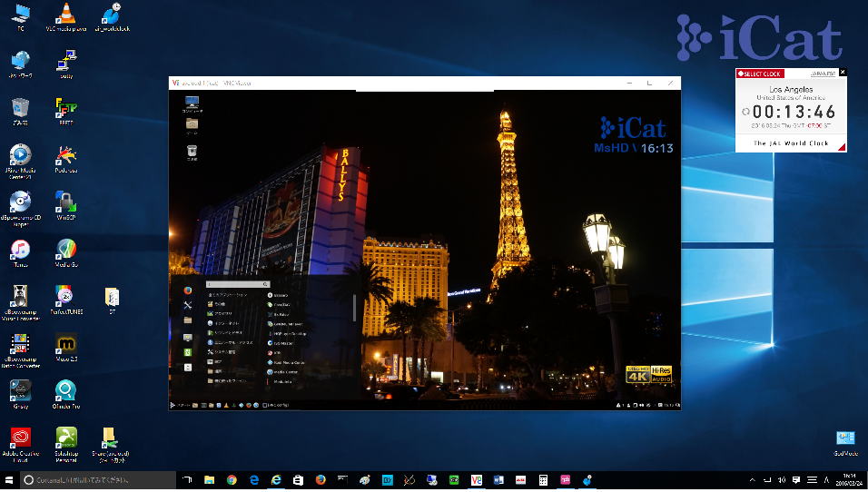
Task: Open the iTunes desktop shortcut
Action: [x=21, y=253]
